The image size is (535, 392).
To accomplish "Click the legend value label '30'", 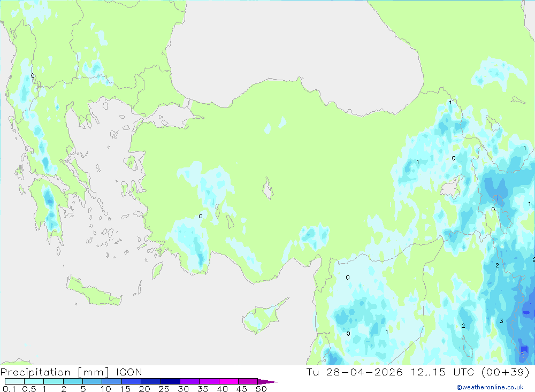I will coord(184,389).
